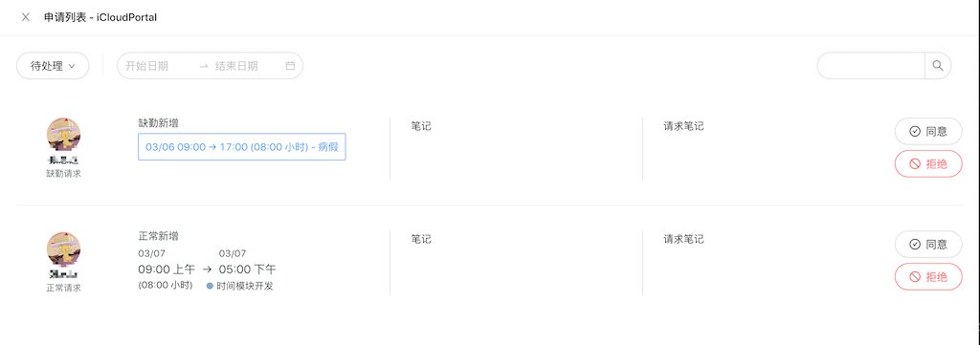This screenshot has height=345, width=980.
Task: Approve the 缺勤新增 request with 同意
Action: coord(928,132)
